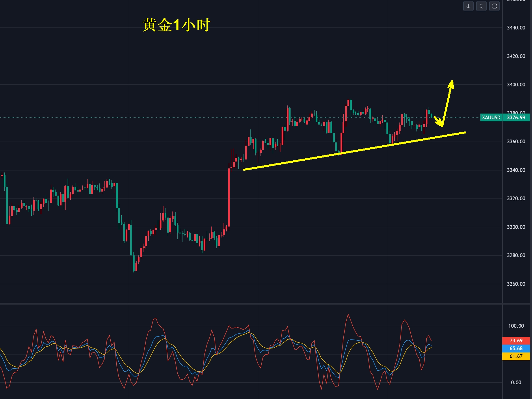The width and height of the screenshot is (532, 399).
Task: Click the XAUUSD symbol price label
Action: pos(491,118)
